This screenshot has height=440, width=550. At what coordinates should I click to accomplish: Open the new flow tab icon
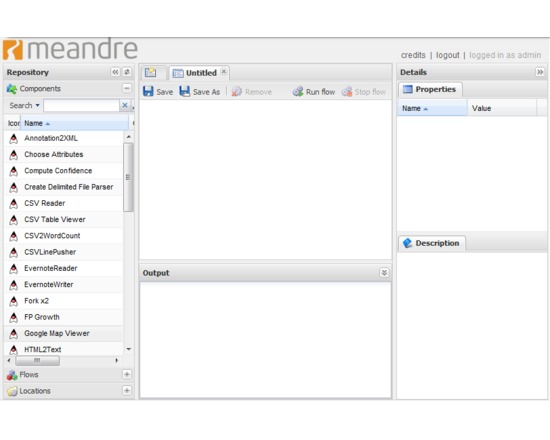(151, 73)
